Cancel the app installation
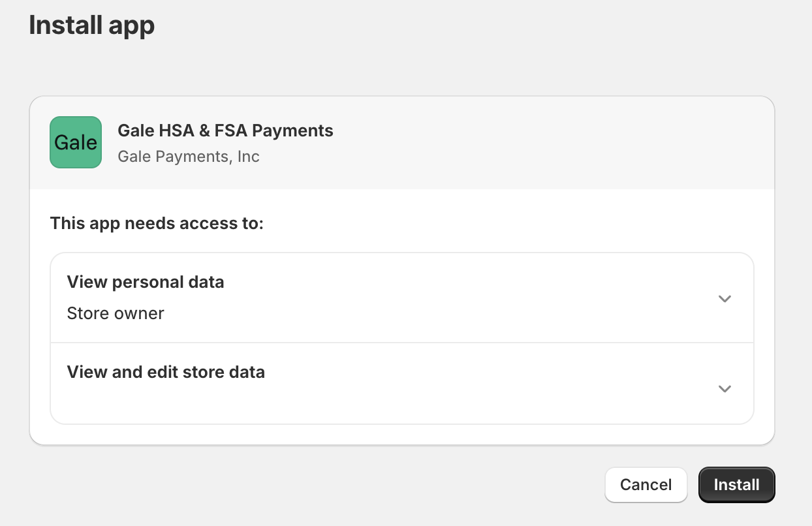Image resolution: width=812 pixels, height=526 pixels. (646, 485)
